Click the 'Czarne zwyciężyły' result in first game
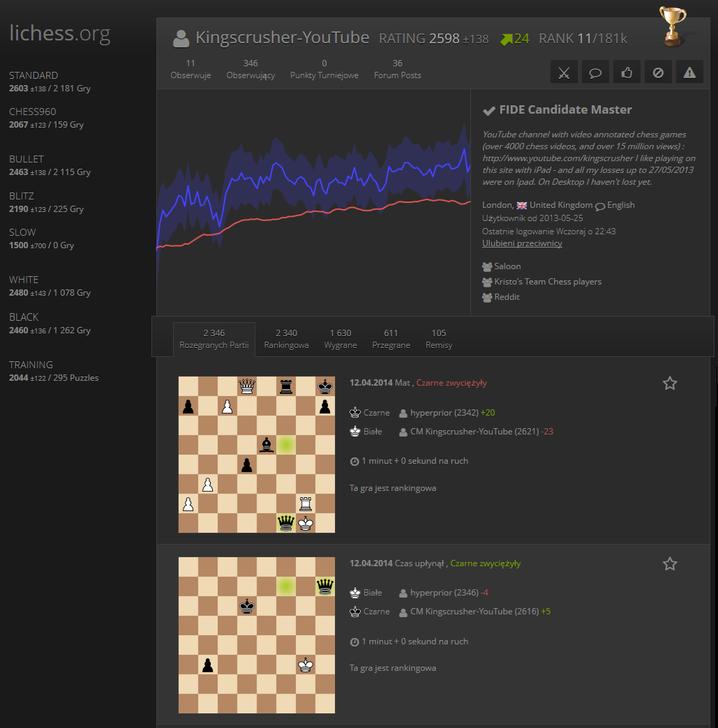This screenshot has height=728, width=718. [451, 383]
